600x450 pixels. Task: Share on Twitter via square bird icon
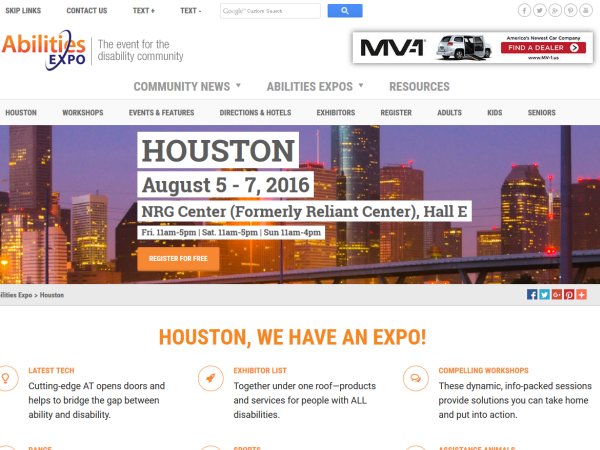[x=544, y=294]
